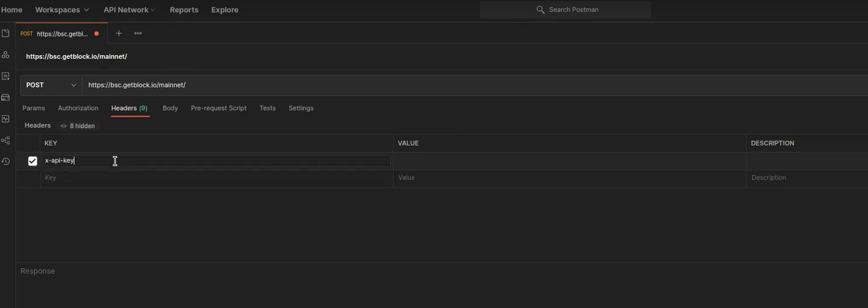Uncheck the x-api-key header checkbox
Image resolution: width=868 pixels, height=308 pixels.
[33, 161]
